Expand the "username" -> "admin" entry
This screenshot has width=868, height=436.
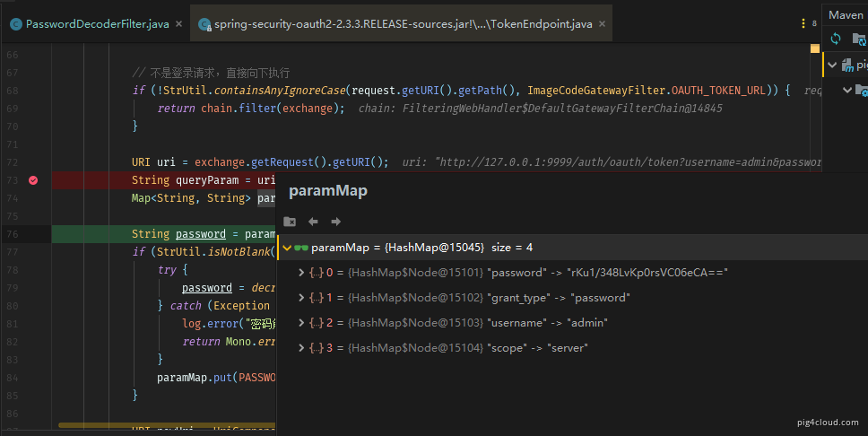(301, 323)
